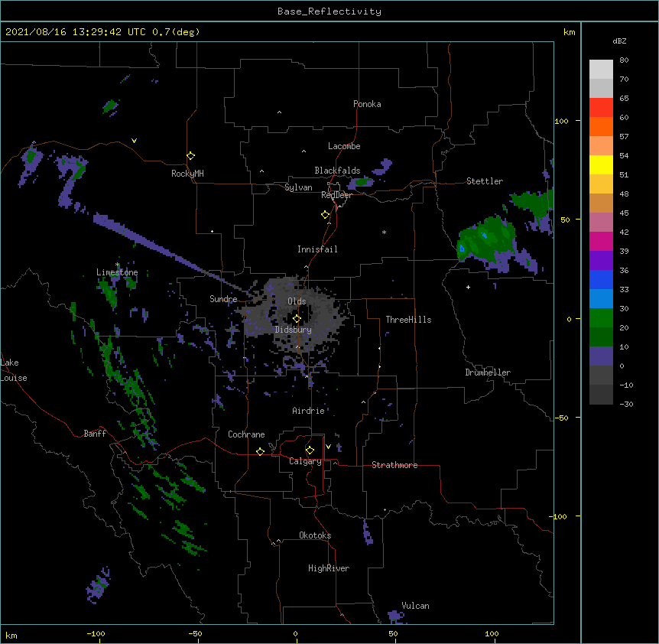Click the magenta 42 dBZ legend swatch
Image resolution: width=659 pixels, height=644 pixels.
pyautogui.click(x=601, y=241)
